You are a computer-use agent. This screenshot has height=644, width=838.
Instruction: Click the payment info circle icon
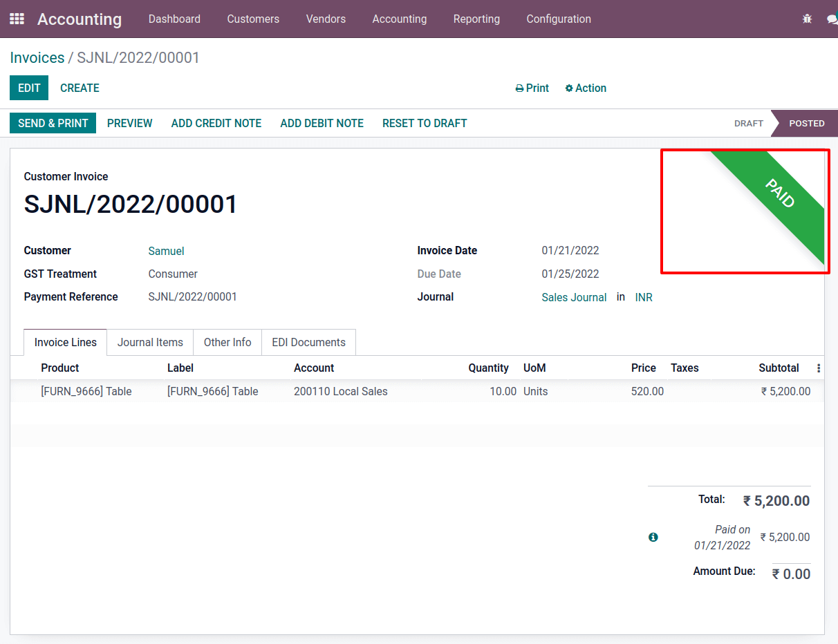pos(653,537)
